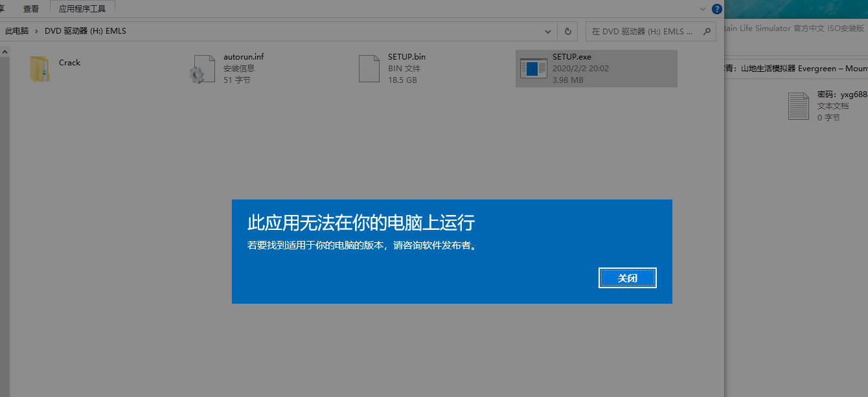Switch to the 查看 ribbon tab
868x397 pixels.
tap(30, 9)
